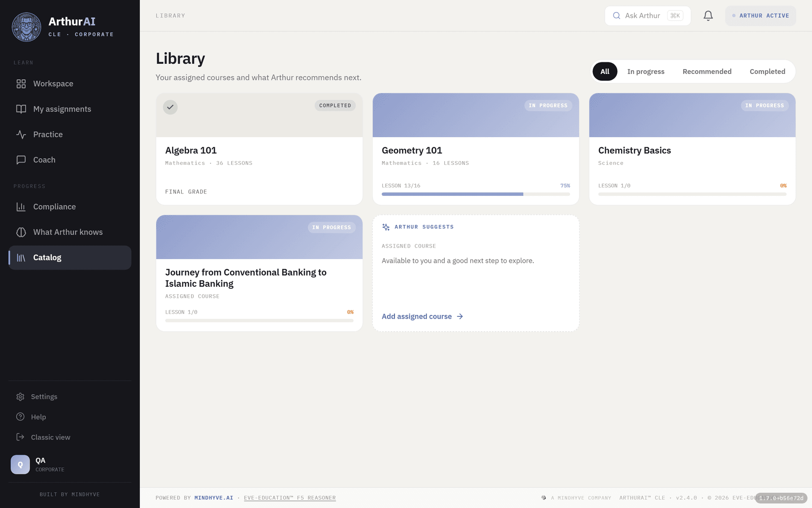Select Catalog in sidebar
This screenshot has height=508, width=812.
(x=70, y=258)
